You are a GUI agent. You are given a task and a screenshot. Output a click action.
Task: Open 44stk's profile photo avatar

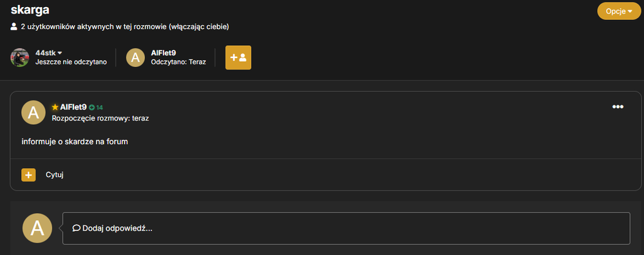[x=20, y=57]
